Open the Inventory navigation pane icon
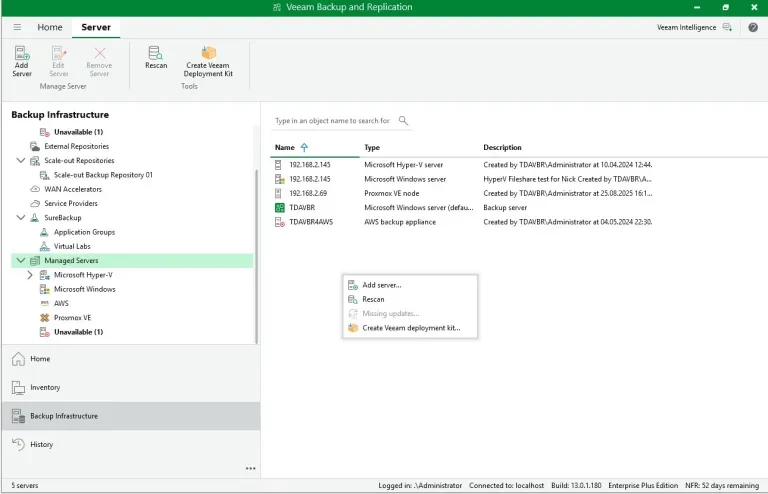 tap(18, 387)
